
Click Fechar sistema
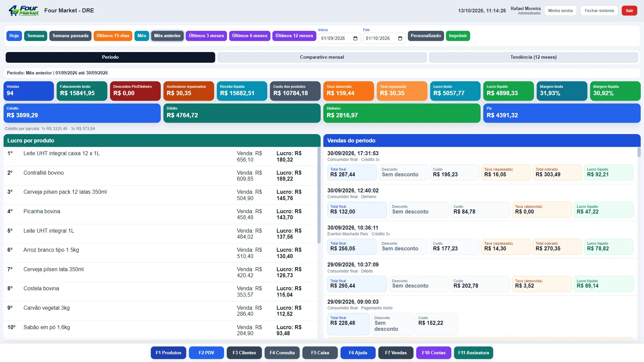[x=599, y=11]
